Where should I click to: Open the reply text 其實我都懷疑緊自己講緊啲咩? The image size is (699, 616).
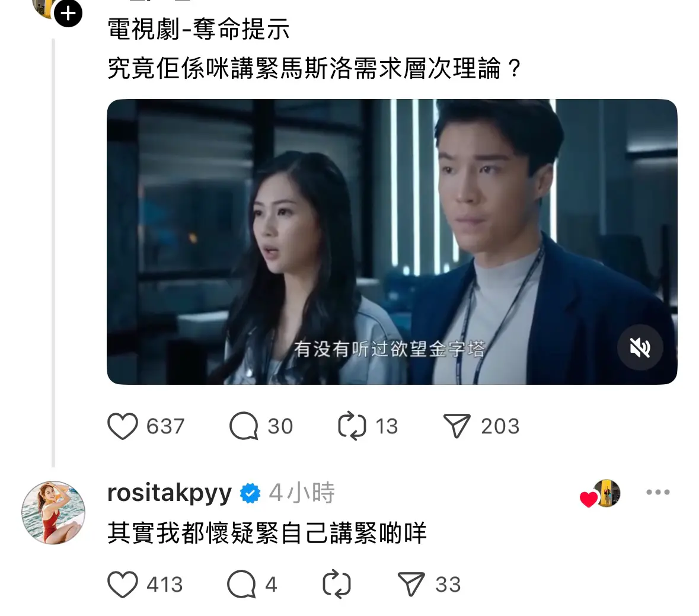click(x=267, y=532)
